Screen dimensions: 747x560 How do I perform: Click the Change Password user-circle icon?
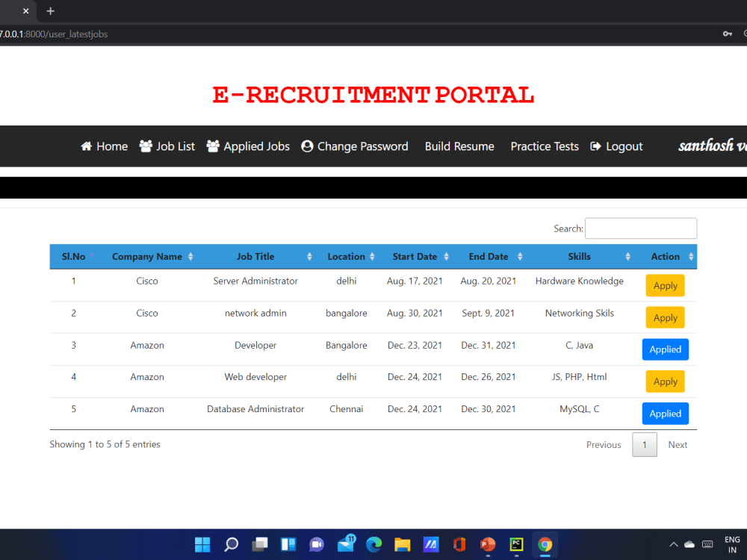pyautogui.click(x=307, y=146)
